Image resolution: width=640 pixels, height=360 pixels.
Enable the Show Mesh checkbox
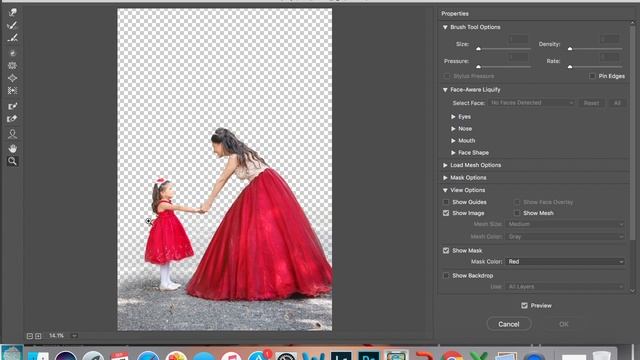(517, 213)
